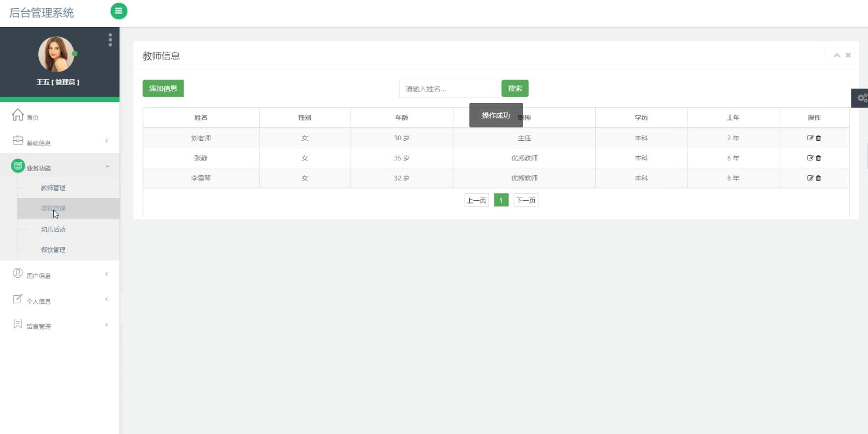Expand the 基础信息 menu
Screen dimensions: 868x434
point(60,142)
